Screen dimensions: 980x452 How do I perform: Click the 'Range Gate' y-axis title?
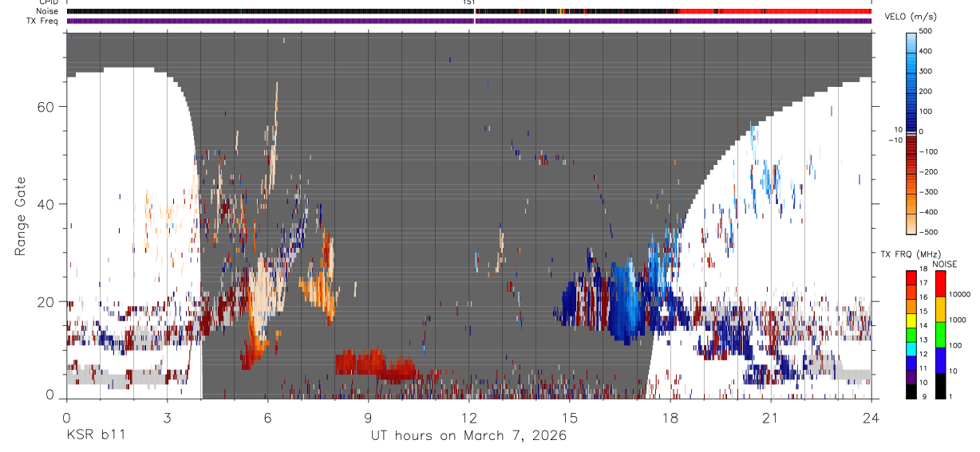20,215
